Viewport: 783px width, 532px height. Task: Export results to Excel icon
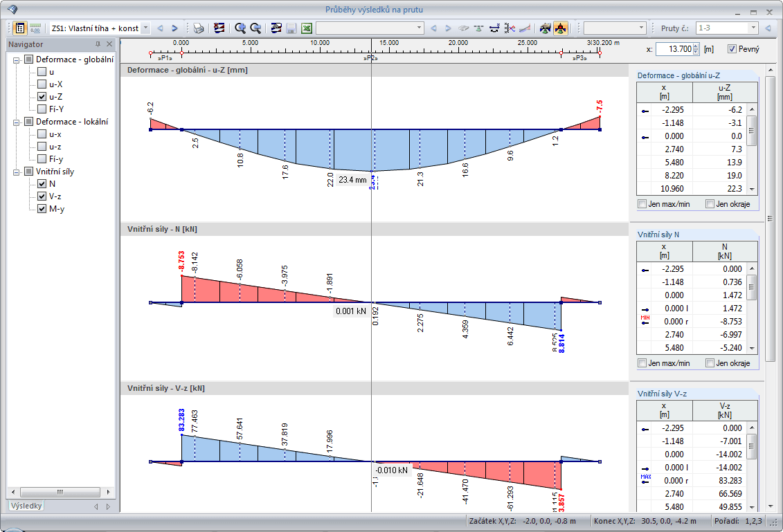[306, 28]
